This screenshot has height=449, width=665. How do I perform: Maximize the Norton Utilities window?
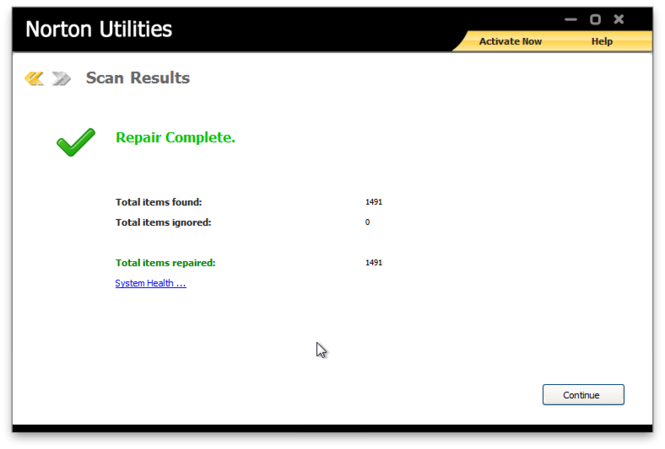pos(595,20)
